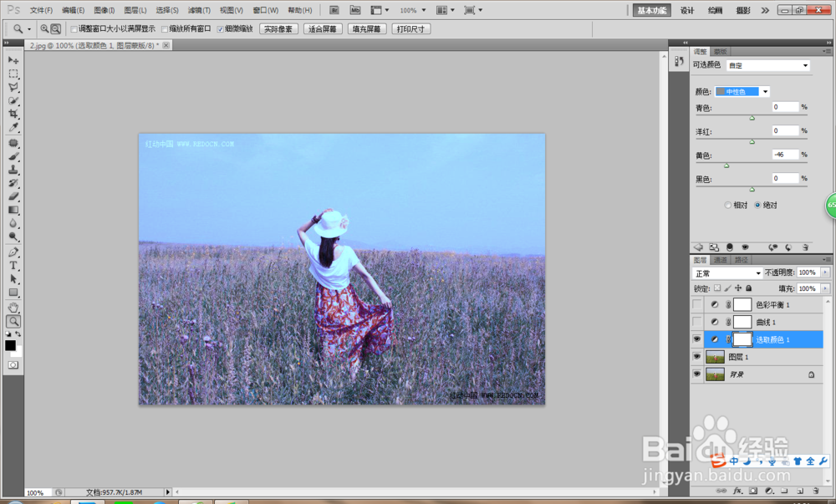The width and height of the screenshot is (836, 504).
Task: Enable 缩放所有窗口 checkbox
Action: pos(165,29)
